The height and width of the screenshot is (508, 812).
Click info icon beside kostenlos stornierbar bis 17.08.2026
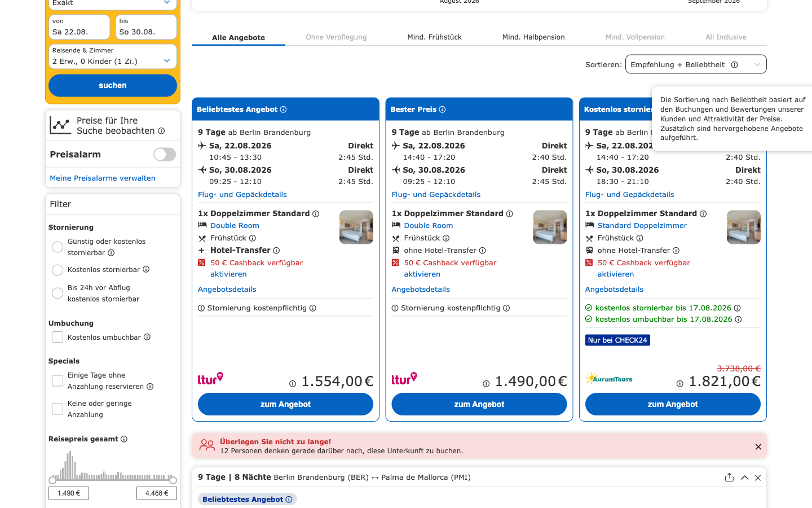(738, 308)
